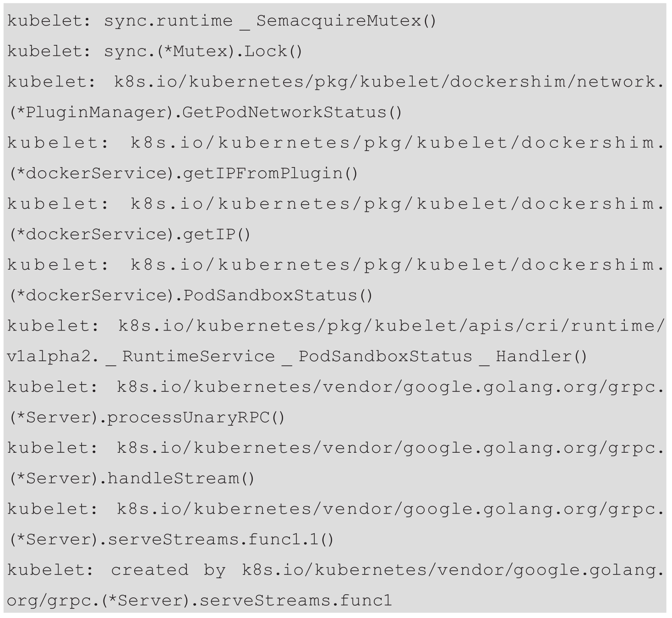Click the sync.(*Mutex).Lock() line
Viewport: 672px width, 618px height.
pyautogui.click(x=203, y=51)
